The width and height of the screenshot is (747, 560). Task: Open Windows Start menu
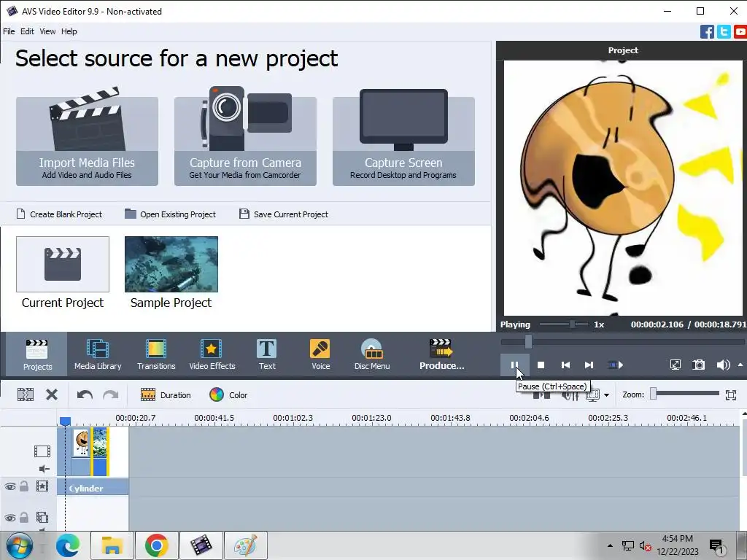pos(19,545)
